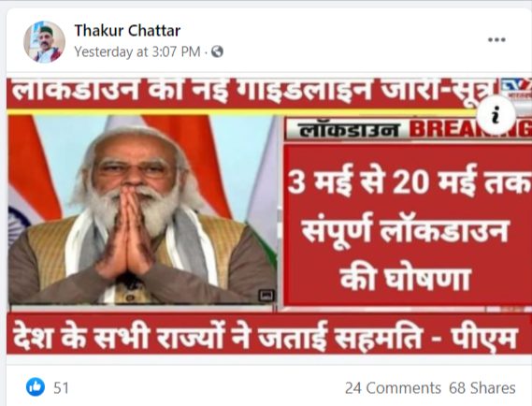Image resolution: width=532 pixels, height=406 pixels.
Task: Open the photo of man with folded hands
Action: coord(142,210)
